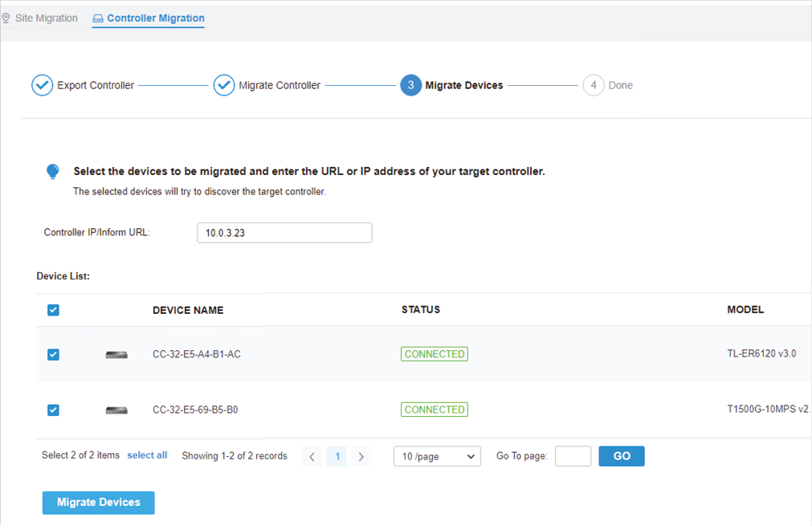Image resolution: width=812 pixels, height=526 pixels.
Task: Click the Done step label
Action: (620, 85)
